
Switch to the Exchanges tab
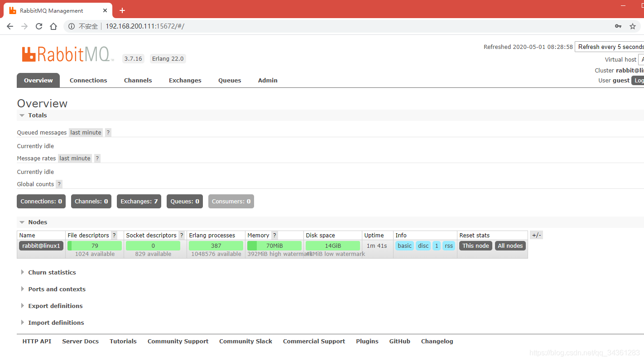click(x=185, y=81)
